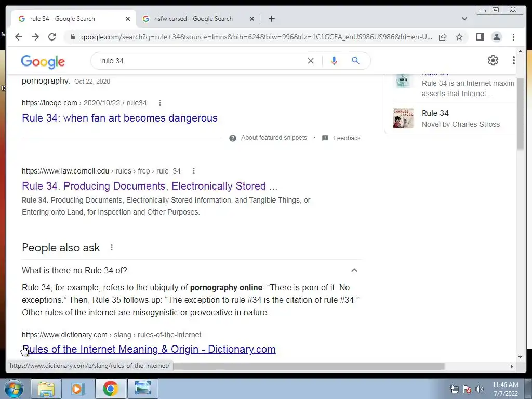
Task: Open Windows Explorer from taskbar
Action: pos(46,389)
